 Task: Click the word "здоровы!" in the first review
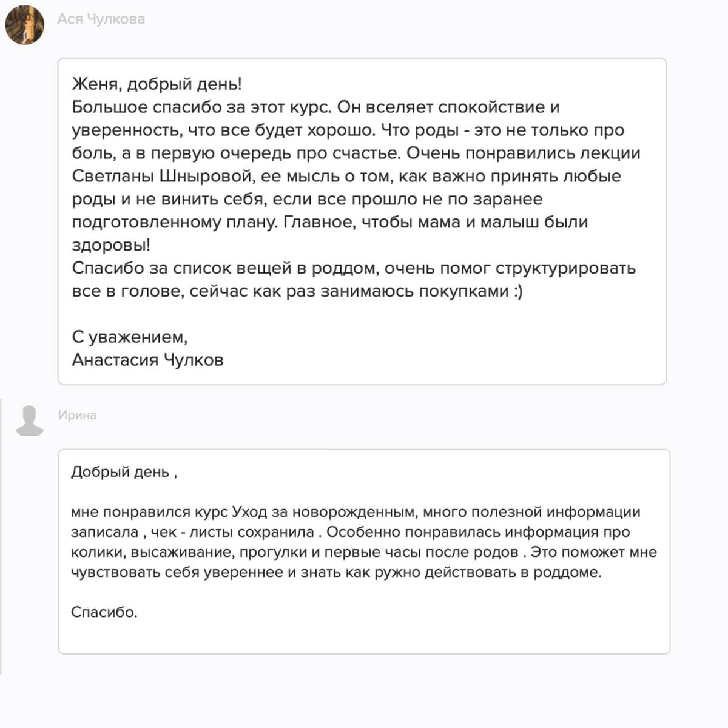111,245
